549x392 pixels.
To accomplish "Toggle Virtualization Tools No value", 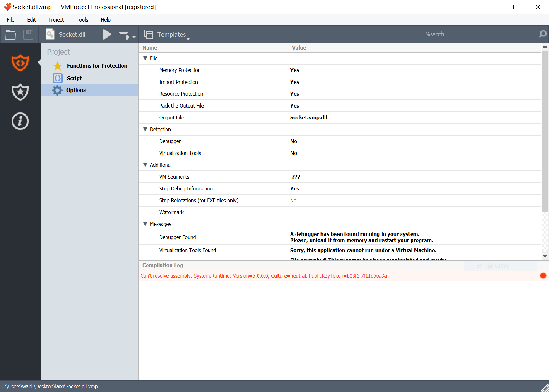I will [x=294, y=153].
